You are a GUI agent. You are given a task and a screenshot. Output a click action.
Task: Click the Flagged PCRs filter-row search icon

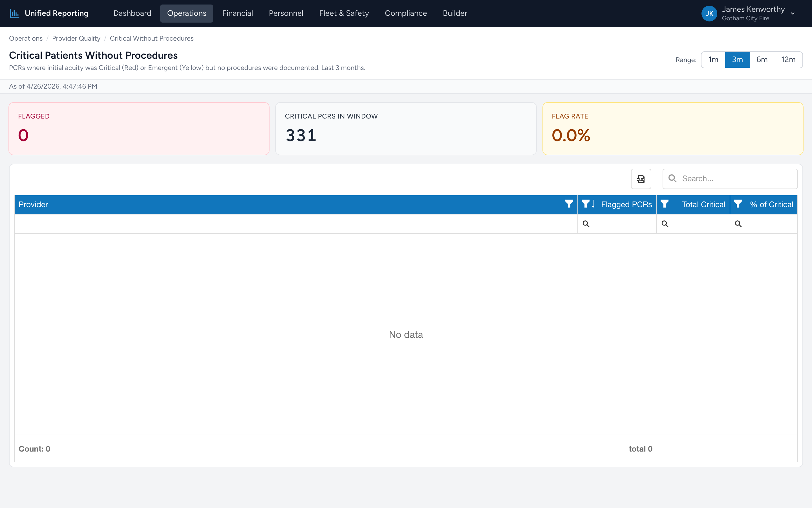click(586, 224)
